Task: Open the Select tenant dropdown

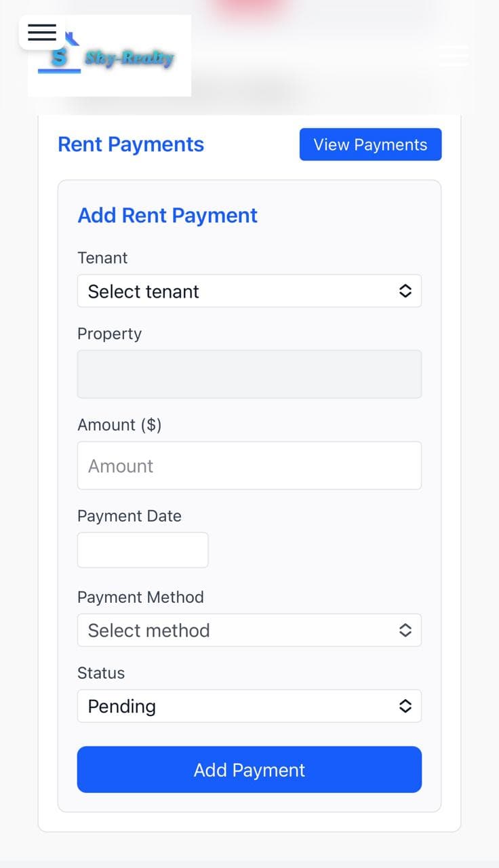Action: (249, 290)
